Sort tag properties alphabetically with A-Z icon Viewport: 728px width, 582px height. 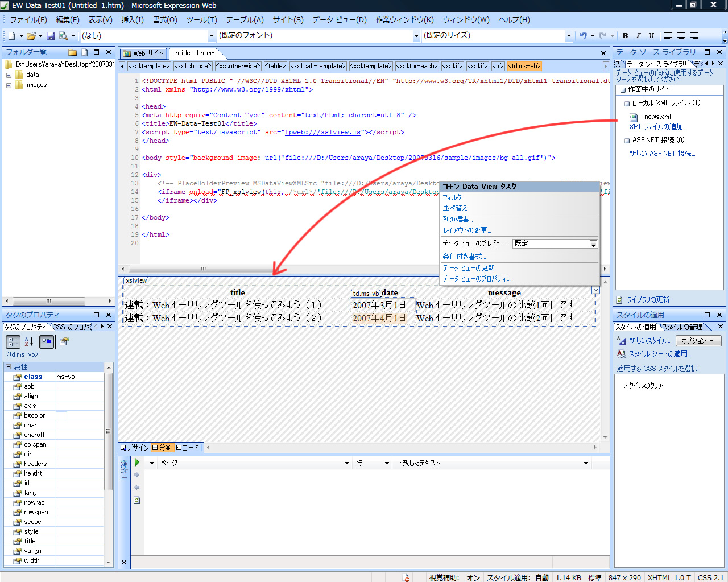pyautogui.click(x=29, y=342)
